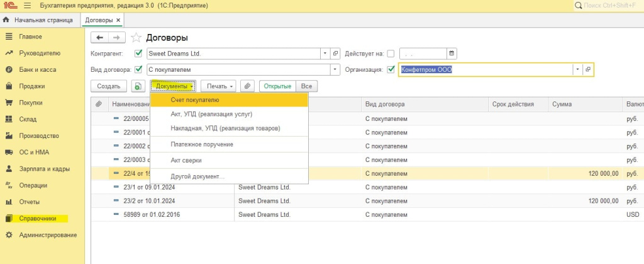Click the paperclip attachments toolbar button
The image size is (644, 264).
[247, 86]
